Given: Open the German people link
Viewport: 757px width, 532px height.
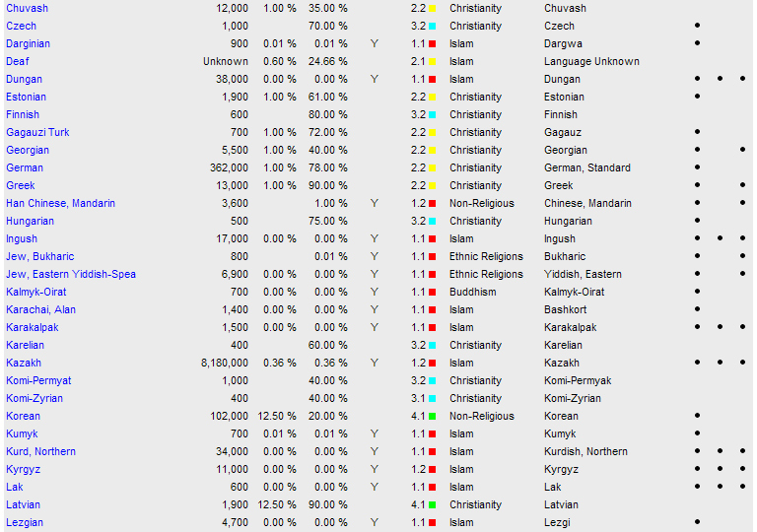Looking at the screenshot, I should [25, 168].
